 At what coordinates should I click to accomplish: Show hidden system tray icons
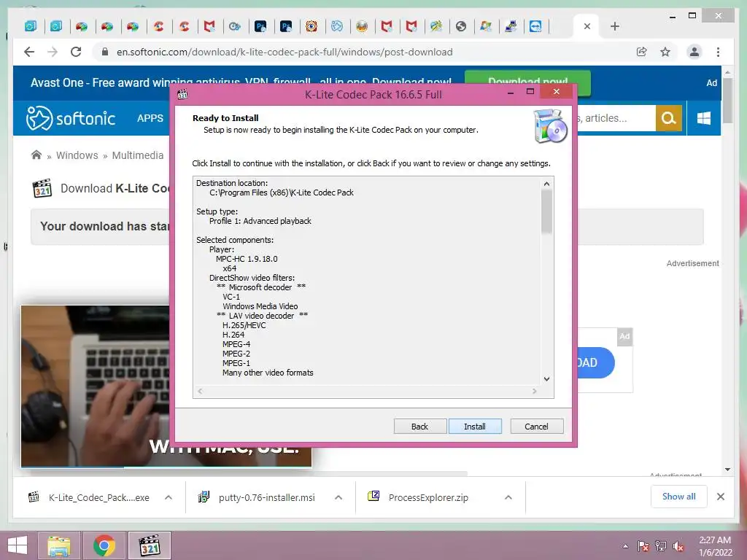625,546
